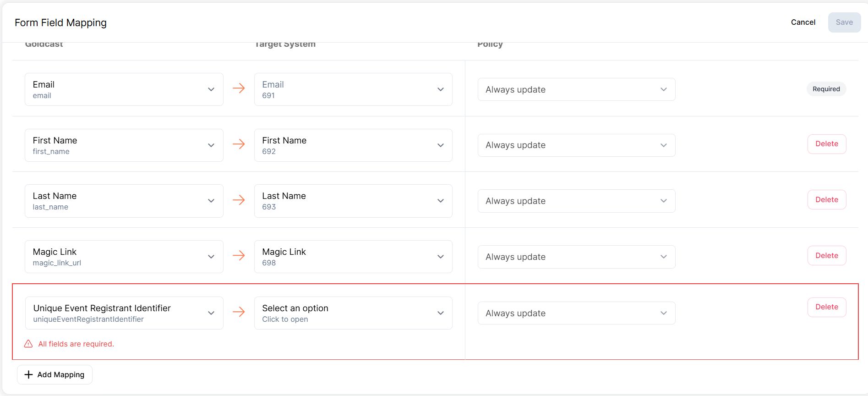Click arrow next to Unique Event Registrant Identifier
The width and height of the screenshot is (868, 396).
[239, 312]
